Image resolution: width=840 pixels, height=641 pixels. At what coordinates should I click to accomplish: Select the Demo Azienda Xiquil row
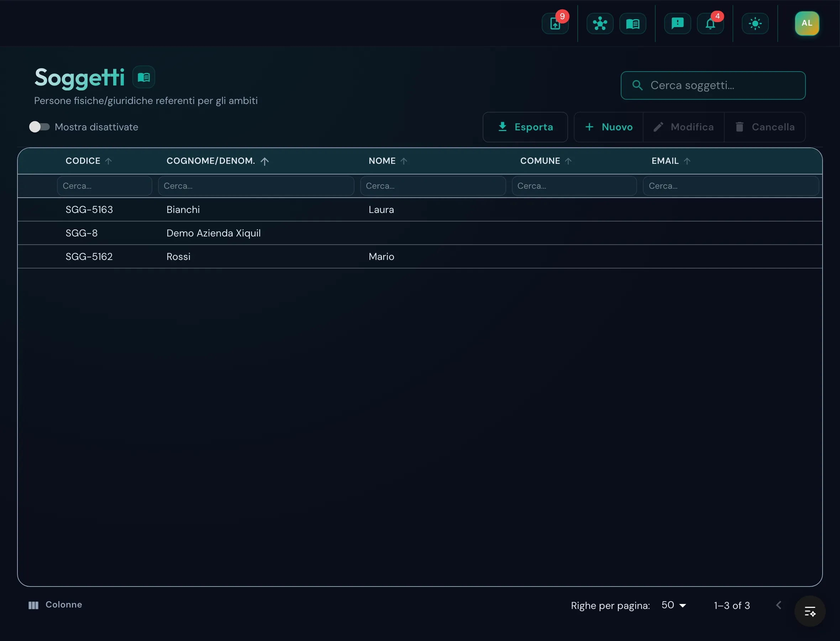click(x=420, y=233)
